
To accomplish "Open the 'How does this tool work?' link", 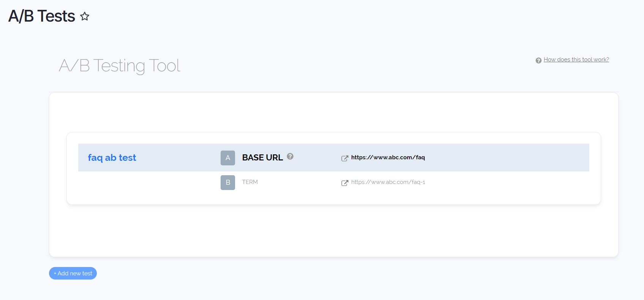I will coord(576,60).
